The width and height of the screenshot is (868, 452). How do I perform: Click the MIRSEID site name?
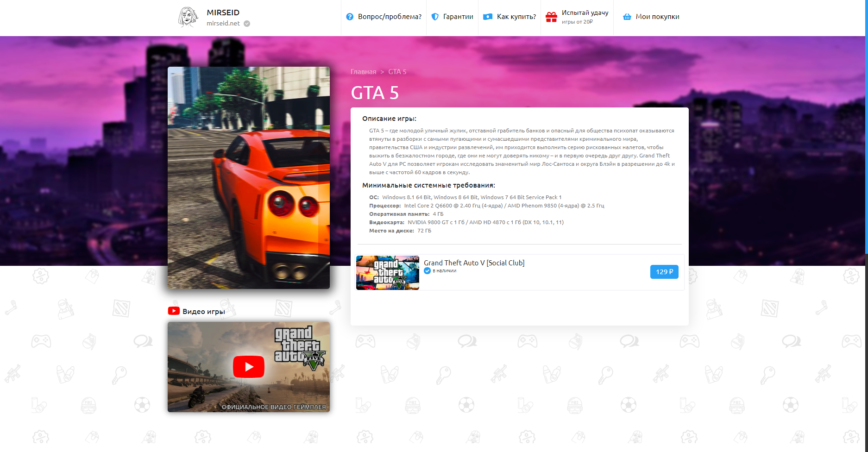(223, 13)
